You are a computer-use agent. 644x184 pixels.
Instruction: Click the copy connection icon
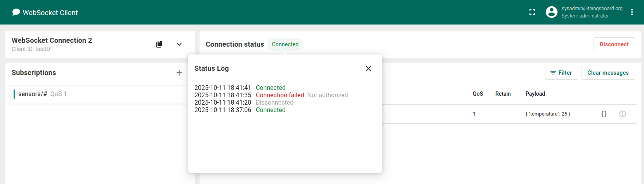click(159, 44)
